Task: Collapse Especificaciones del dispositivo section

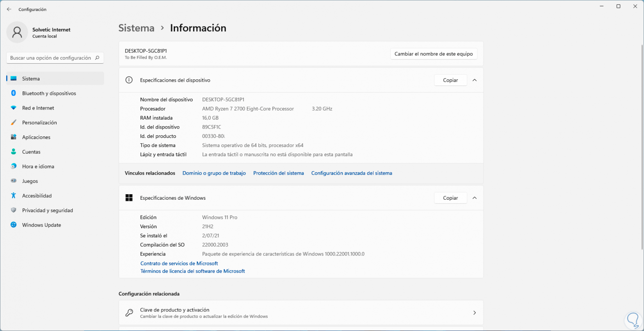Action: click(x=475, y=80)
